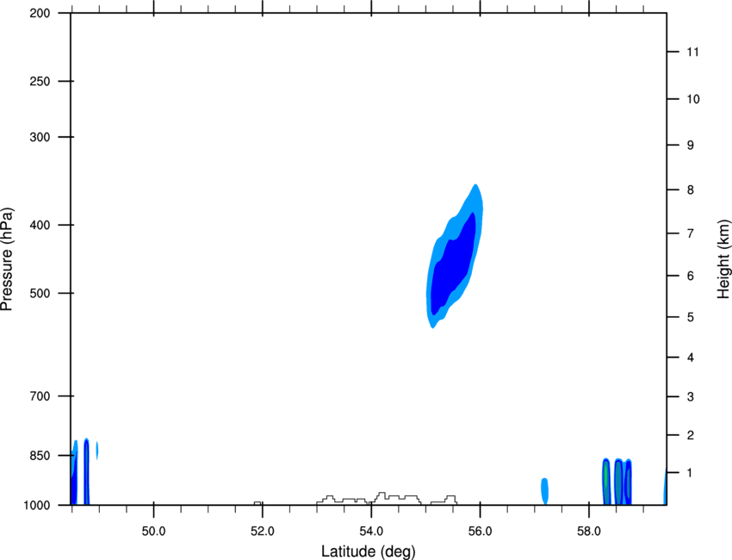This screenshot has height=560, width=732.
Task: Click the 1 km height label
Action: tap(691, 473)
